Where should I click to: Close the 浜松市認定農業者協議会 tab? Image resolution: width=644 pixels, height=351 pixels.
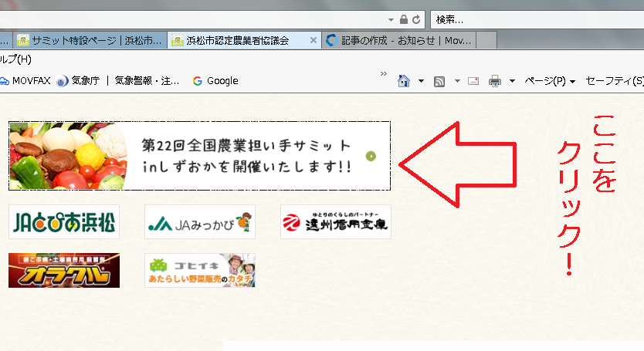[313, 40]
